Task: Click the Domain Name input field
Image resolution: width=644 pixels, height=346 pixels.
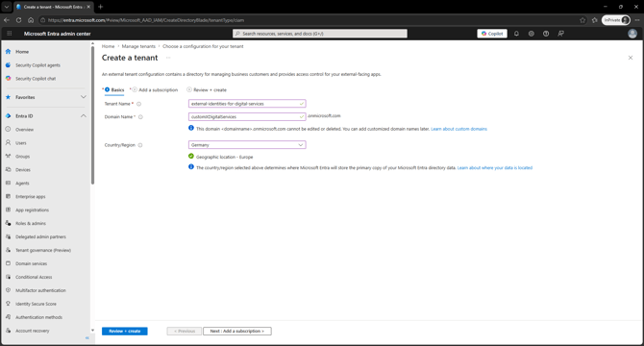Action: (247, 117)
